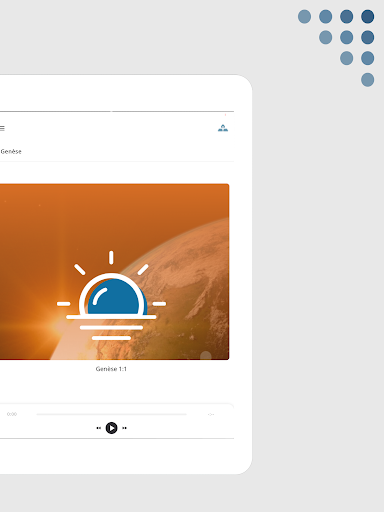Click the lightest blue dot at bottom of pattern
The width and height of the screenshot is (384, 512).
[367, 80]
